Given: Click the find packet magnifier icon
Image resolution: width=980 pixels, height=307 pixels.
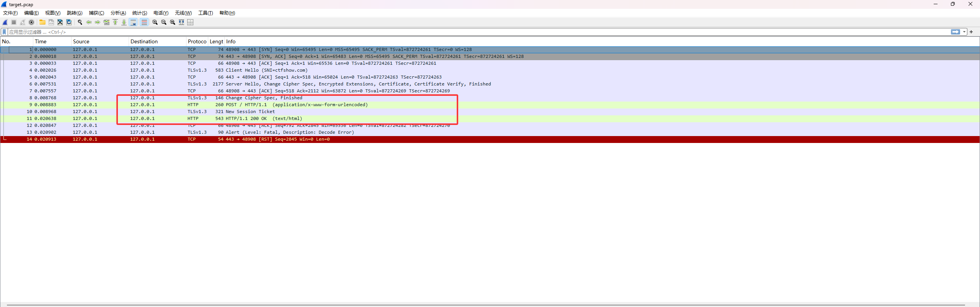Looking at the screenshot, I should (x=80, y=22).
